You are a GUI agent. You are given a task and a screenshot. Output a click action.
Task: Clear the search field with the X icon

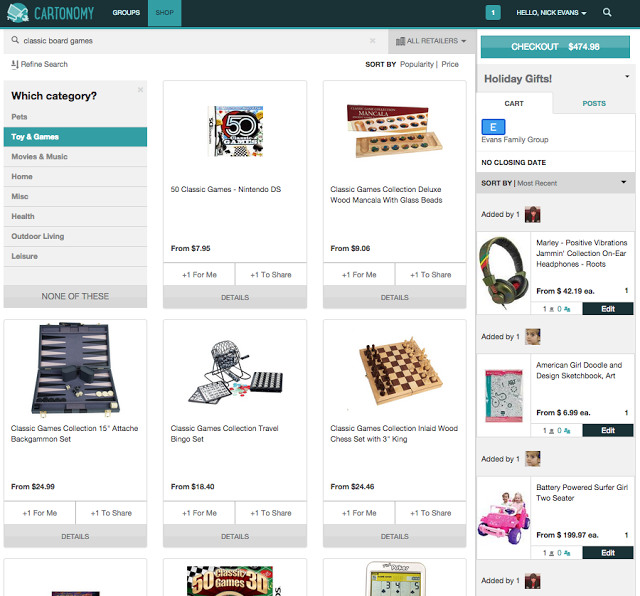tap(372, 40)
